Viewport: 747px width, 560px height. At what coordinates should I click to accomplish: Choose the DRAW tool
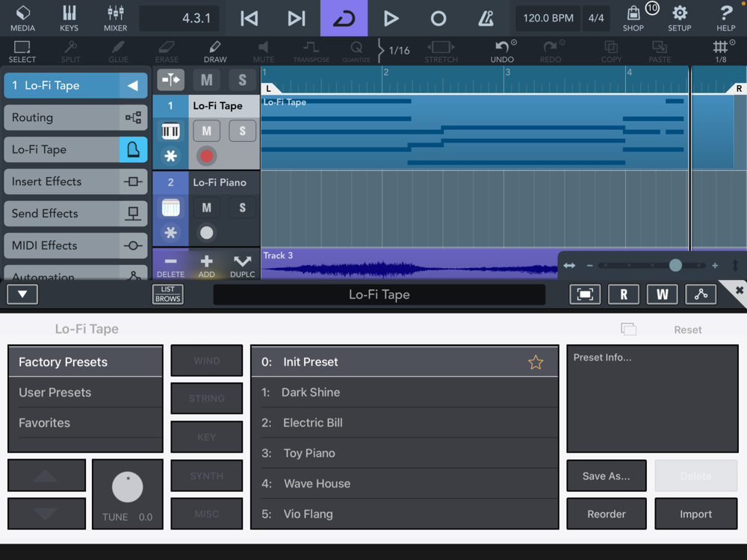[x=215, y=52]
